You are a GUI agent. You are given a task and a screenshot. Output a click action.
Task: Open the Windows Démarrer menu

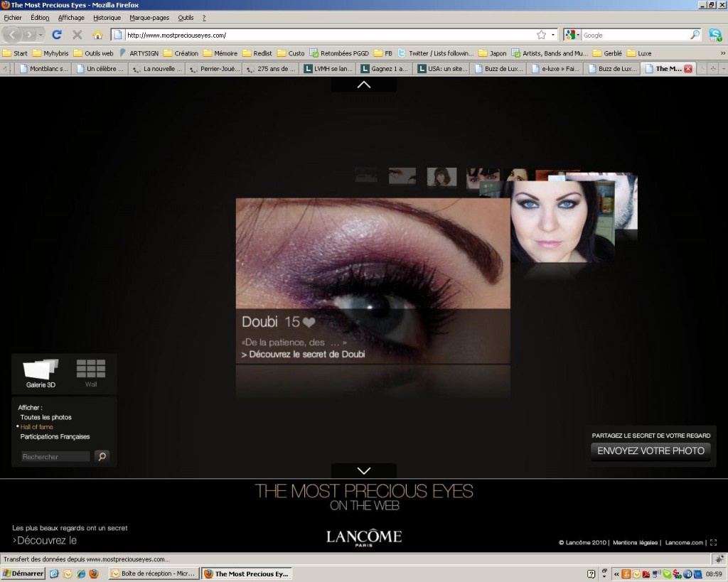[x=23, y=573]
